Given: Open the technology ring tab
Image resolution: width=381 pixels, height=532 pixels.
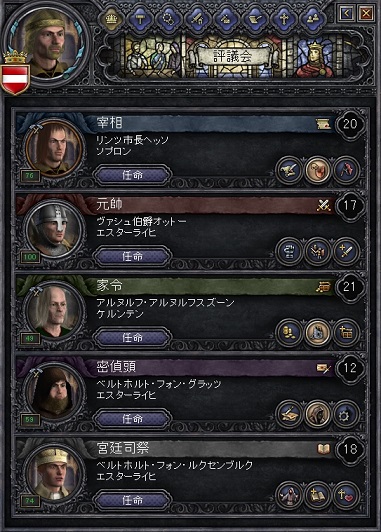Looking at the screenshot, I should pos(168,19).
